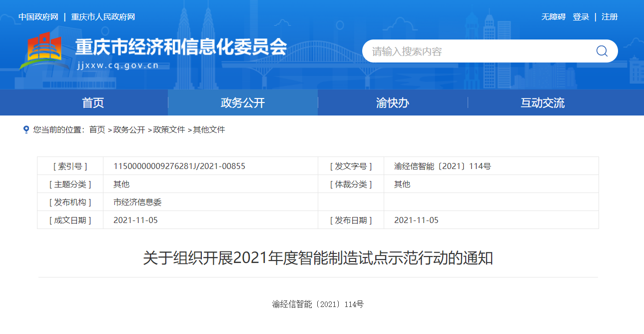Click the search magnifier icon
The height and width of the screenshot is (334, 644).
tap(602, 51)
